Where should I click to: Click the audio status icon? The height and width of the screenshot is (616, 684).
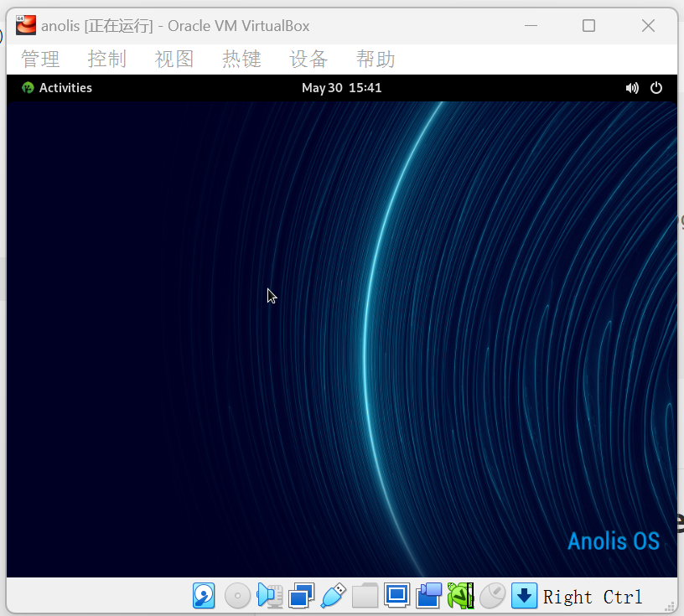pyautogui.click(x=269, y=596)
